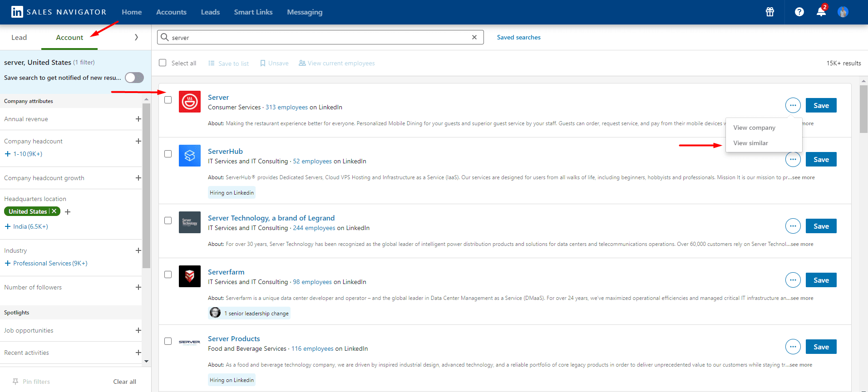The image size is (868, 392).
Task: Open the notifications bell icon
Action: (x=821, y=12)
